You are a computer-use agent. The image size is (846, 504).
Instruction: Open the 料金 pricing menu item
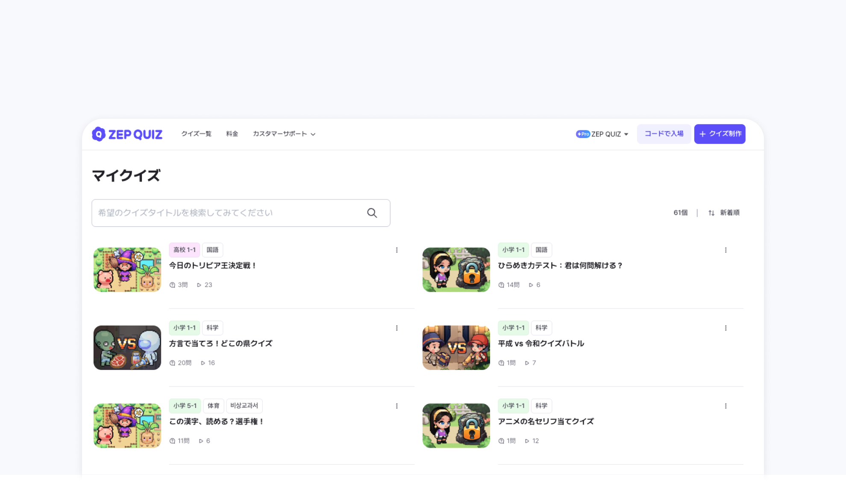tap(232, 134)
